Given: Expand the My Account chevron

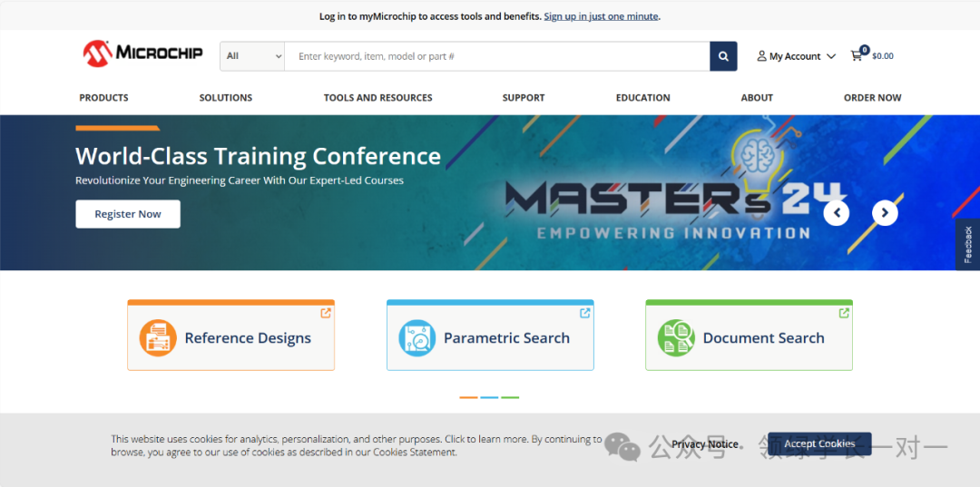Looking at the screenshot, I should pos(830,56).
